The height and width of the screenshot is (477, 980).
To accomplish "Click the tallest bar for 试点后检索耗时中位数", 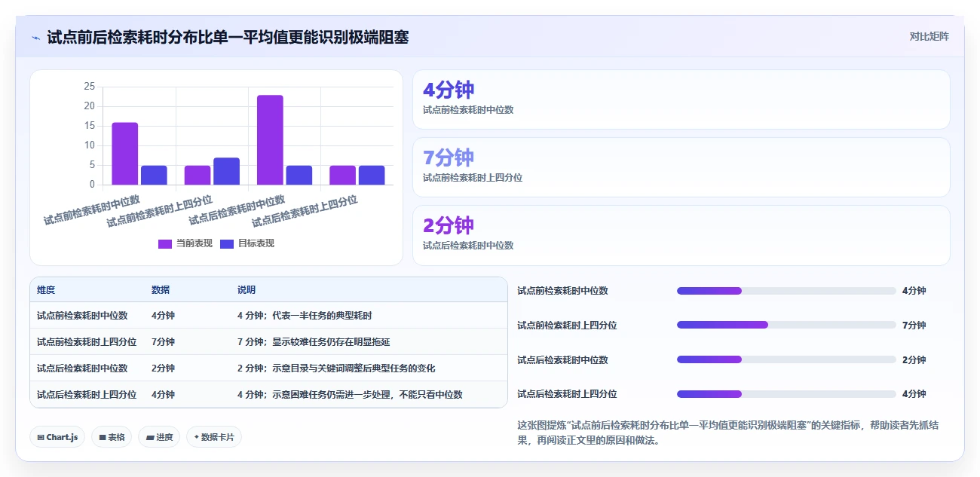I will click(270, 140).
